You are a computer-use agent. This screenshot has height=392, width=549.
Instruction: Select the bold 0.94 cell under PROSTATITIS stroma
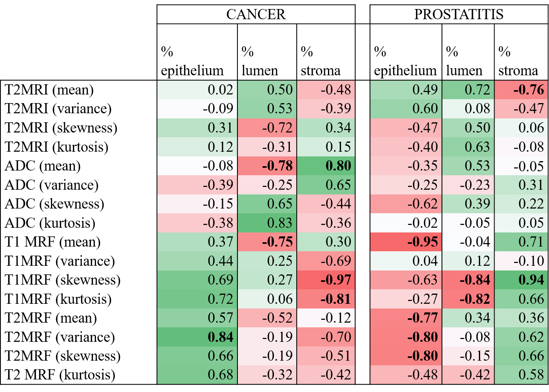coord(531,280)
